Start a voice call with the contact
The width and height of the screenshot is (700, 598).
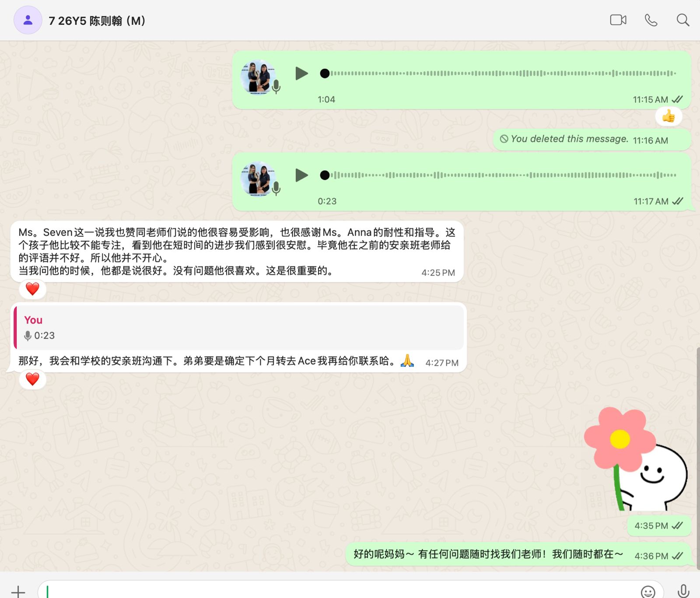(x=651, y=20)
